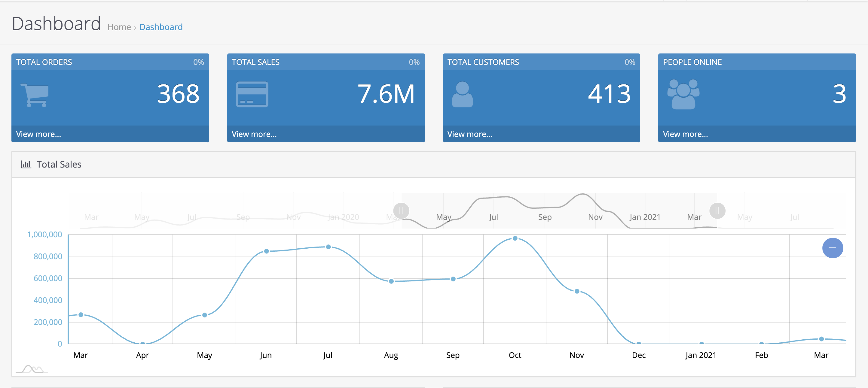Click the bar chart icon beside Total Sales heading
The width and height of the screenshot is (868, 388).
click(x=26, y=164)
